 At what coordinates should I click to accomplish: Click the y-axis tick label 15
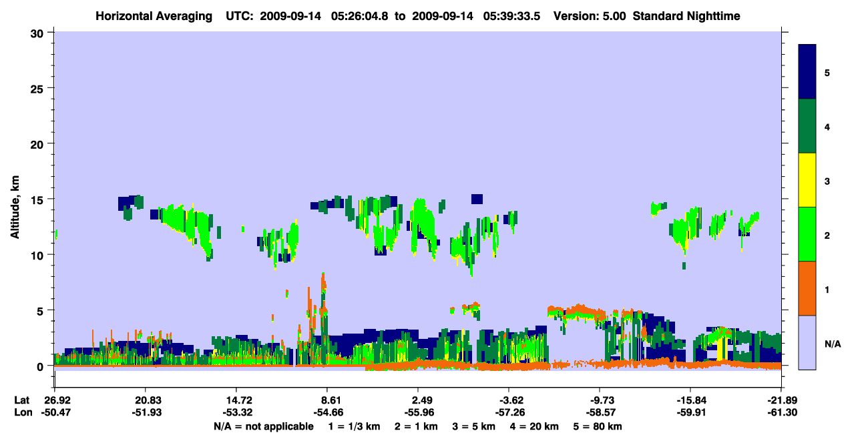[x=38, y=199]
